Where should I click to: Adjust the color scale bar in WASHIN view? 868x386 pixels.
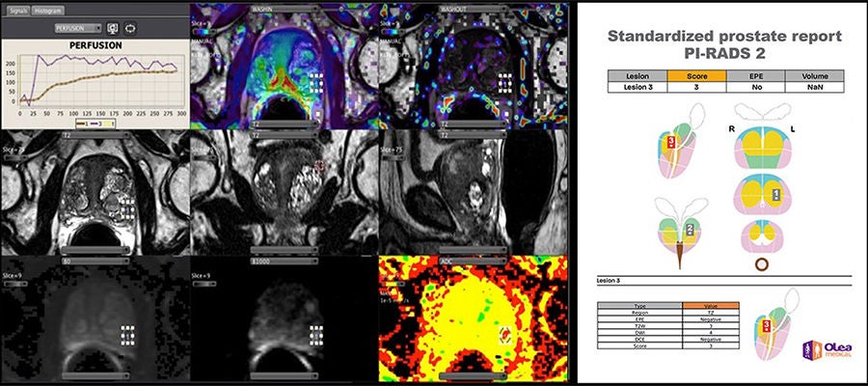pos(203,32)
